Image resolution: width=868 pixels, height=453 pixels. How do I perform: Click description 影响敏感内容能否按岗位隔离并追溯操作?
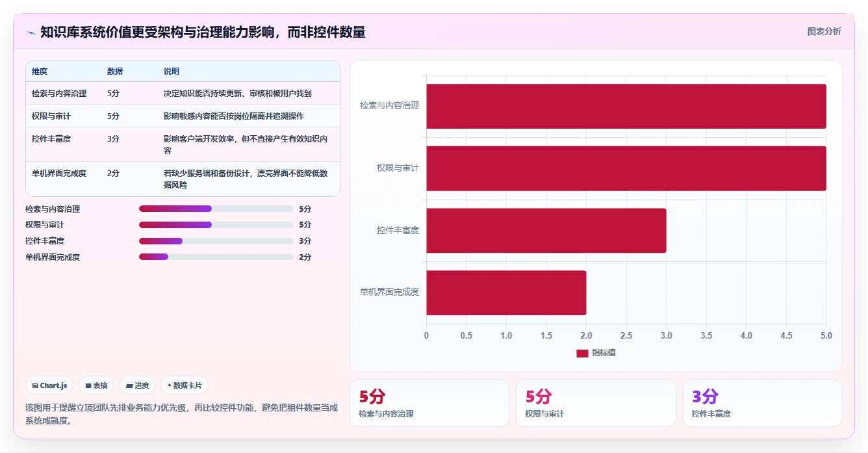click(x=234, y=116)
